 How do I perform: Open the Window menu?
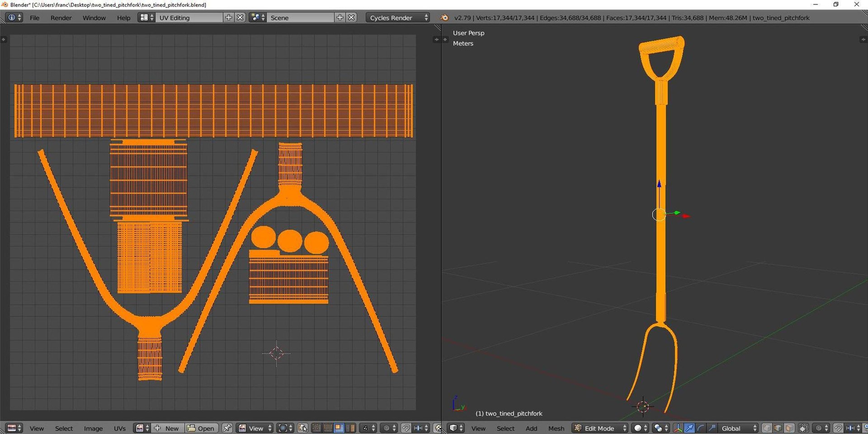[x=94, y=18]
